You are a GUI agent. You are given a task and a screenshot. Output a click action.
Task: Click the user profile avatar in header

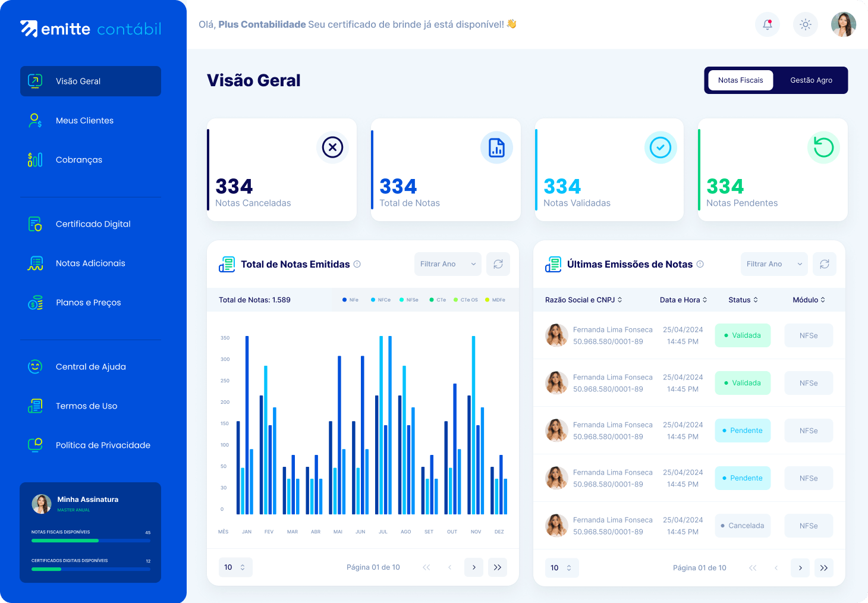click(x=843, y=24)
